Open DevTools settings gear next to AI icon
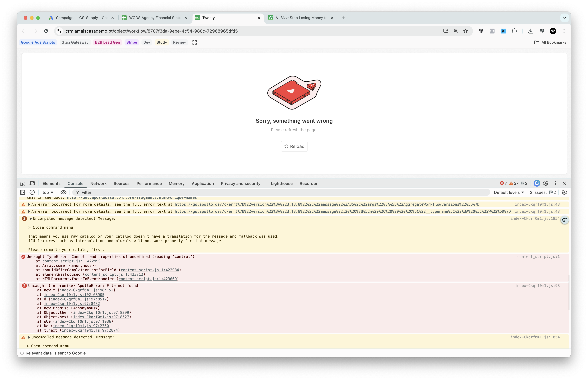 (546, 183)
